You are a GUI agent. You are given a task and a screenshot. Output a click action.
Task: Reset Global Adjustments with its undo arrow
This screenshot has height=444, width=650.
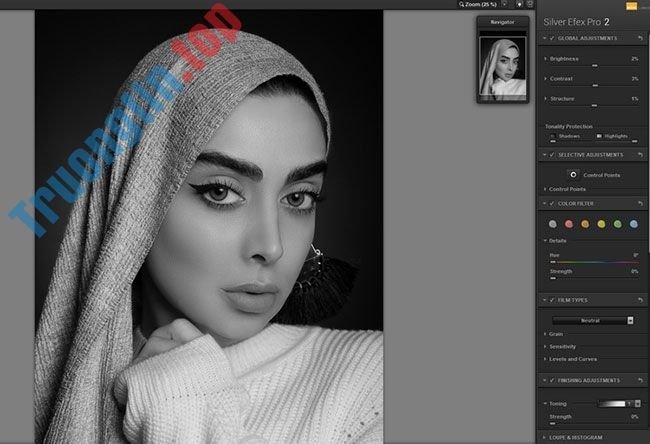[x=640, y=38]
